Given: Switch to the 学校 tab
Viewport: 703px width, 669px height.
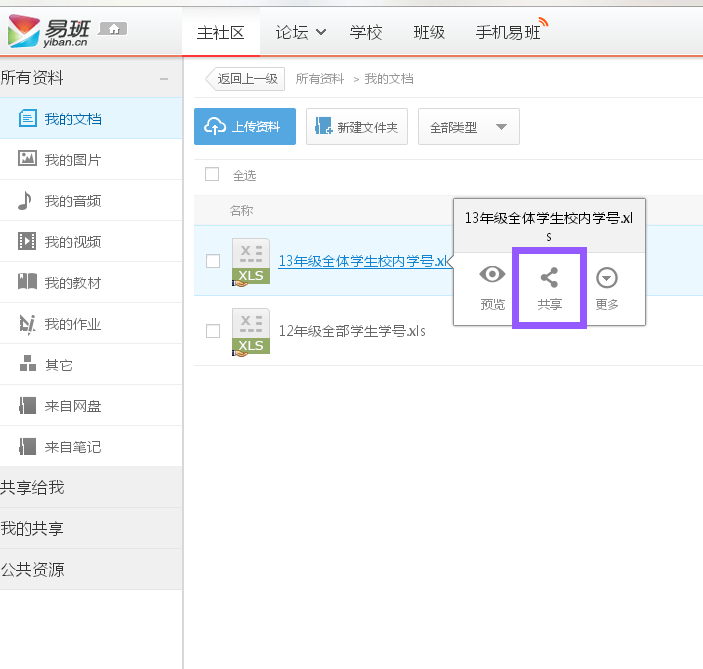Looking at the screenshot, I should 366,32.
